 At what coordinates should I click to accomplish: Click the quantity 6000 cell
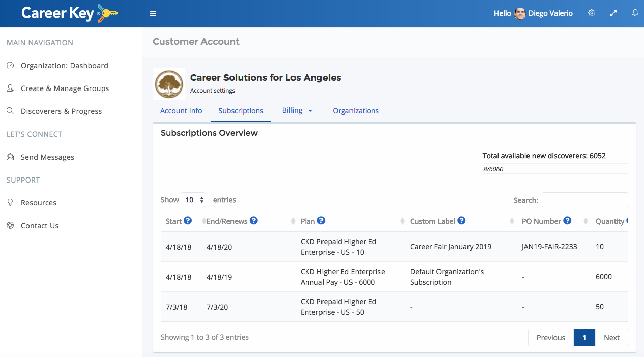point(604,277)
